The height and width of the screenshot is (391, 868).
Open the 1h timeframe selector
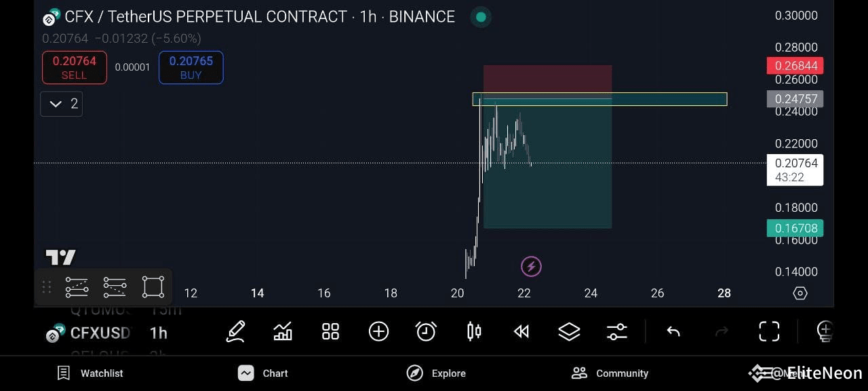159,333
